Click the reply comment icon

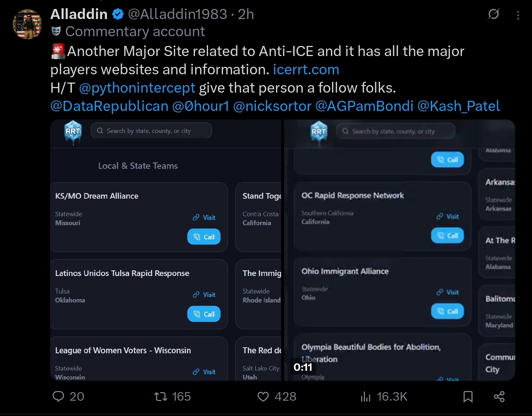pyautogui.click(x=58, y=396)
